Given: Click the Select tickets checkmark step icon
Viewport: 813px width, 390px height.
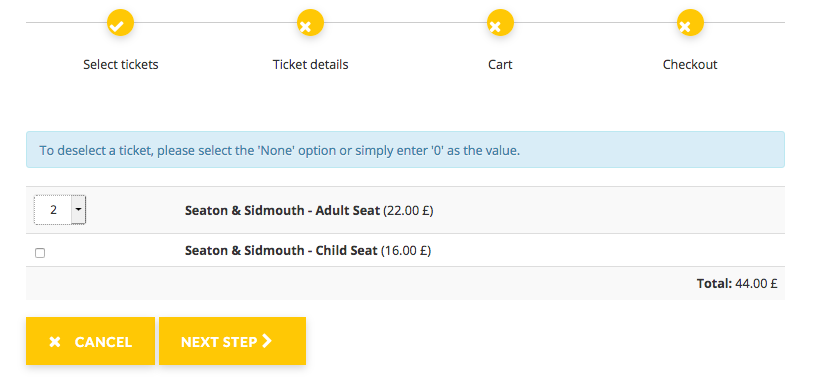Looking at the screenshot, I should point(120,23).
